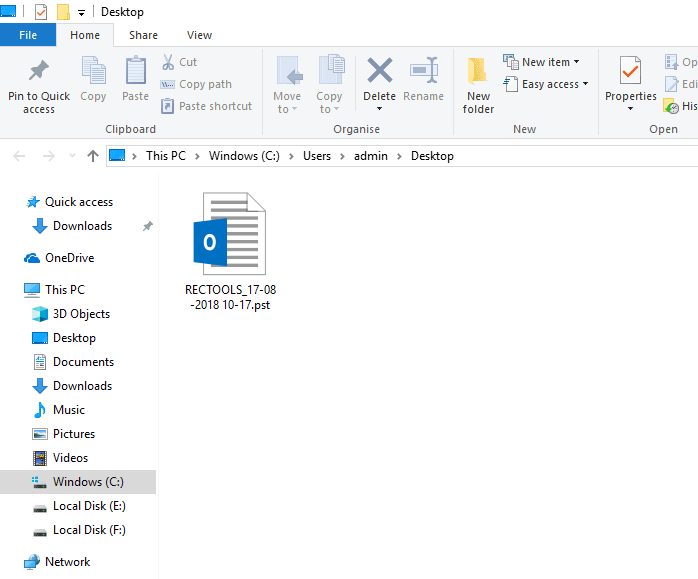Expand the Delete dropdown arrow

[379, 109]
